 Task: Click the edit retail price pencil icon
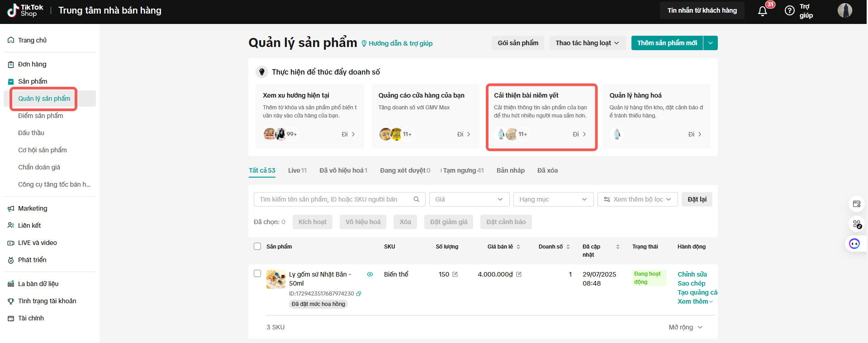pyautogui.click(x=519, y=274)
